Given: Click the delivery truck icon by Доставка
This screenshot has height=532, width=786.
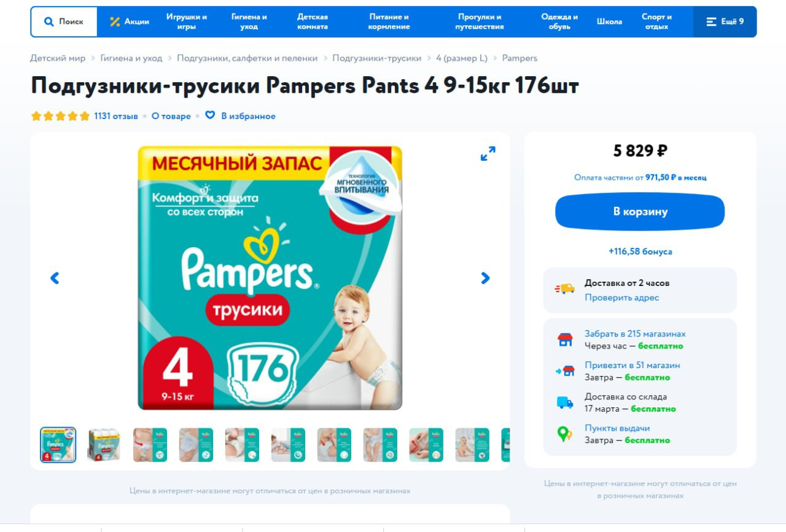Looking at the screenshot, I should (x=565, y=289).
